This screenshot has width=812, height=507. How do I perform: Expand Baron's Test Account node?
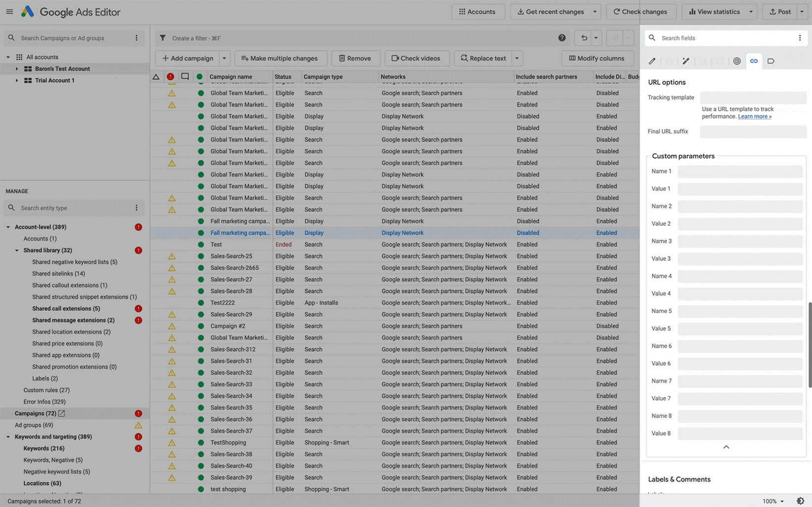(x=16, y=69)
